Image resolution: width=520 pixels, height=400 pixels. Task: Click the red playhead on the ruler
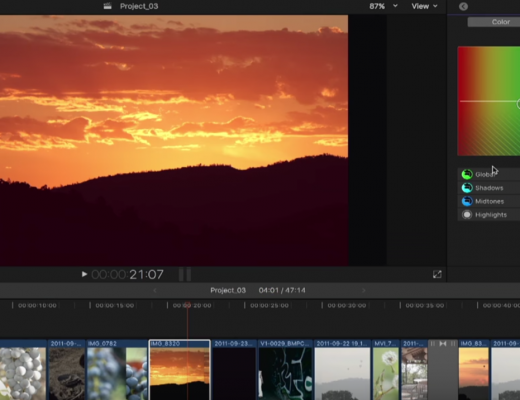pos(188,305)
